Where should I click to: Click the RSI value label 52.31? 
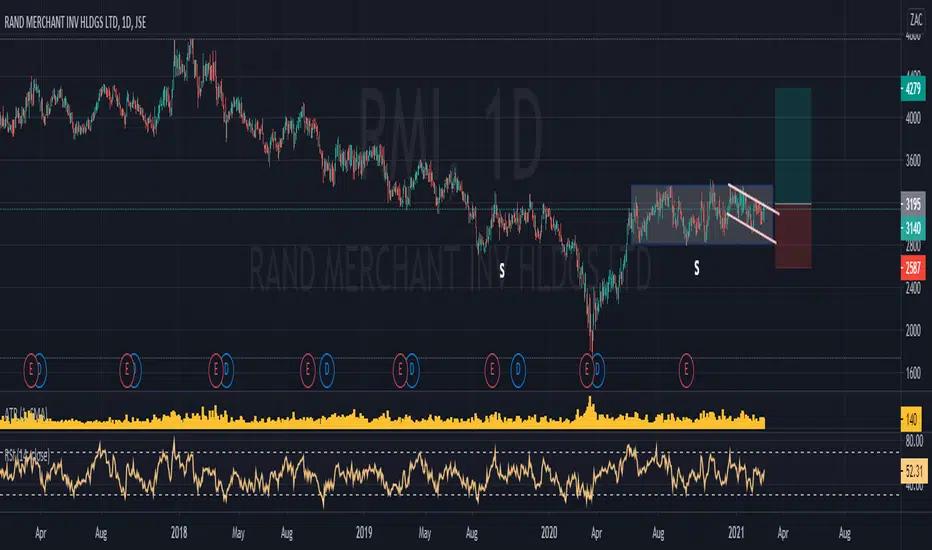914,472
